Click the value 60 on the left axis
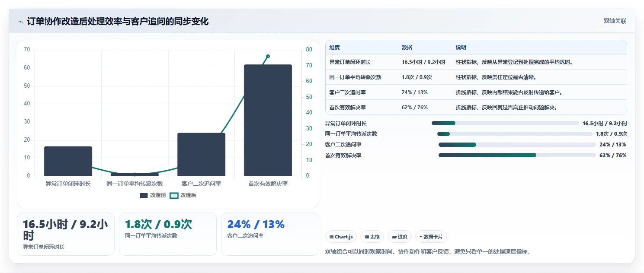This screenshot has width=644, height=273. 27,68
